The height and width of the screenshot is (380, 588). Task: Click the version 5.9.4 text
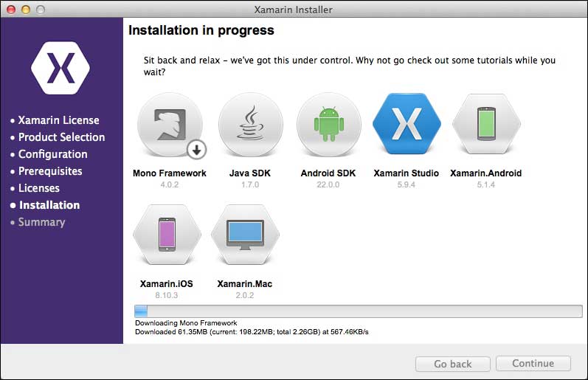coord(406,184)
